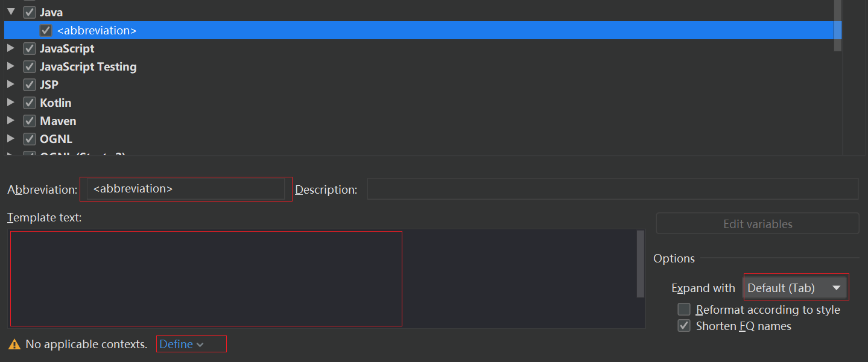Select the JSP row label
This screenshot has height=362, width=868.
[49, 84]
